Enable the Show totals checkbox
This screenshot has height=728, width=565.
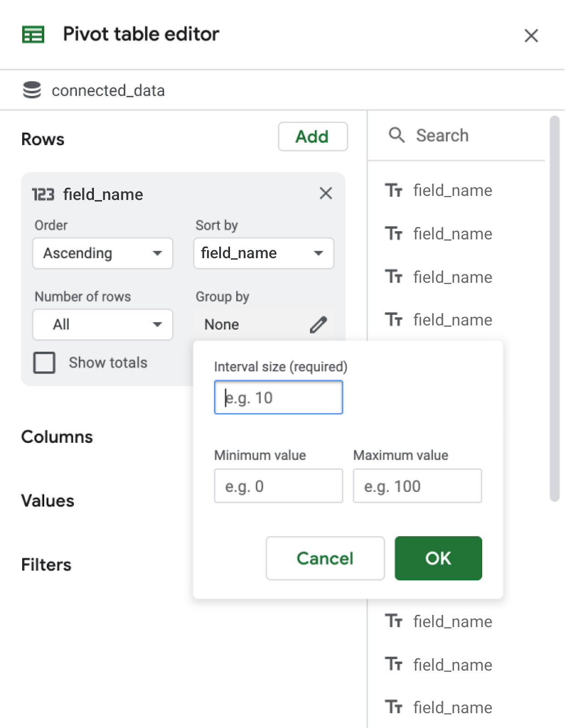click(x=45, y=363)
